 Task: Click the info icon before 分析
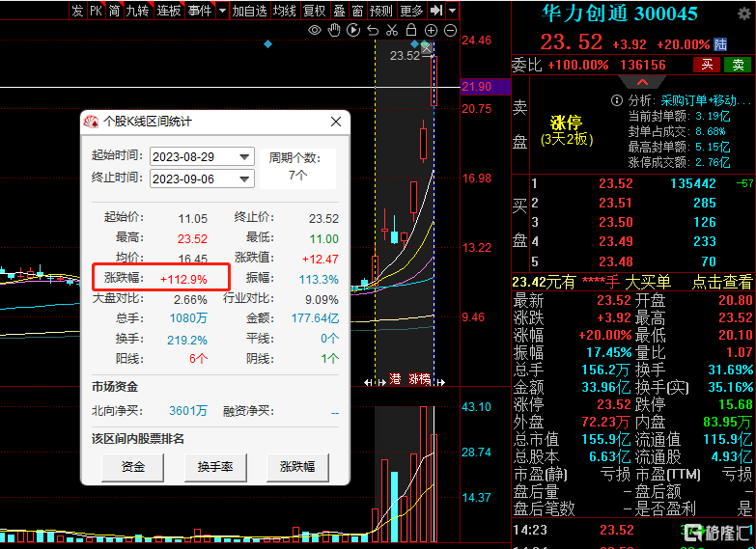point(617,100)
